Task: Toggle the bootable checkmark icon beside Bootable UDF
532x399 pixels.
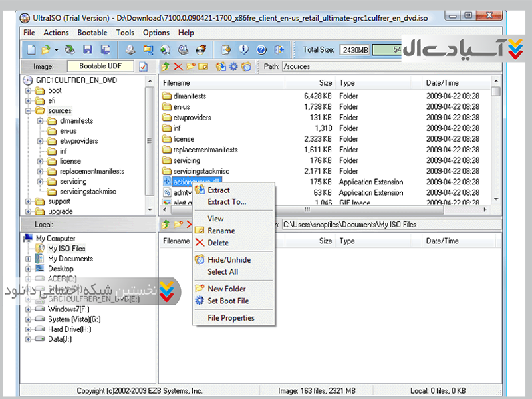Action: pyautogui.click(x=143, y=66)
